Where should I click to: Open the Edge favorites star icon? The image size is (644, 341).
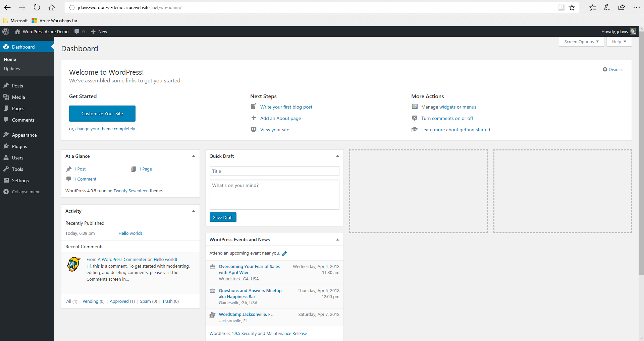[x=572, y=7]
